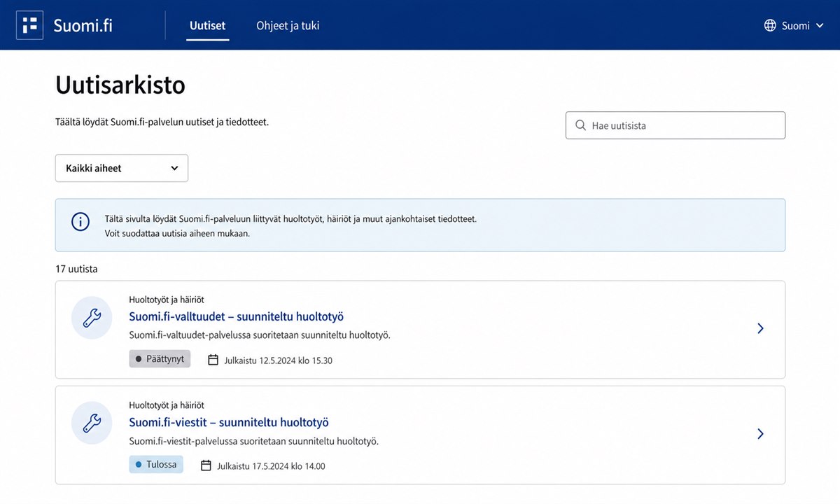Focus the Hae uutisista search field
The height and width of the screenshot is (504, 840).
point(675,125)
